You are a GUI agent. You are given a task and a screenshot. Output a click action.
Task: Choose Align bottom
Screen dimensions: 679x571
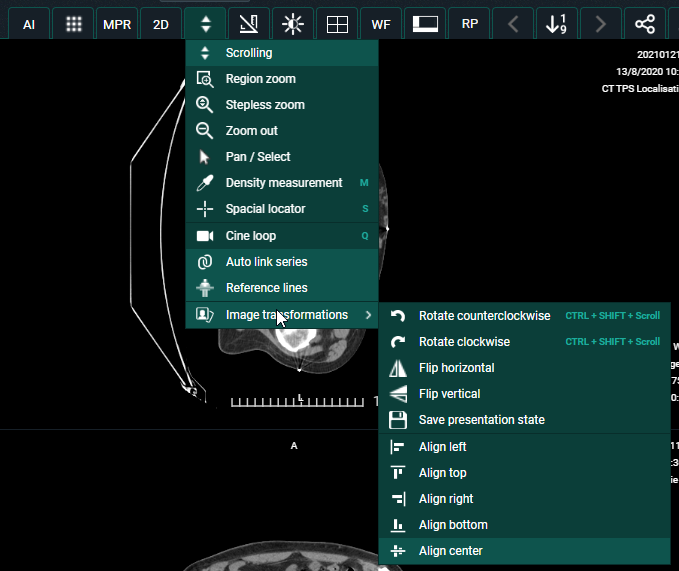[x=524, y=525]
